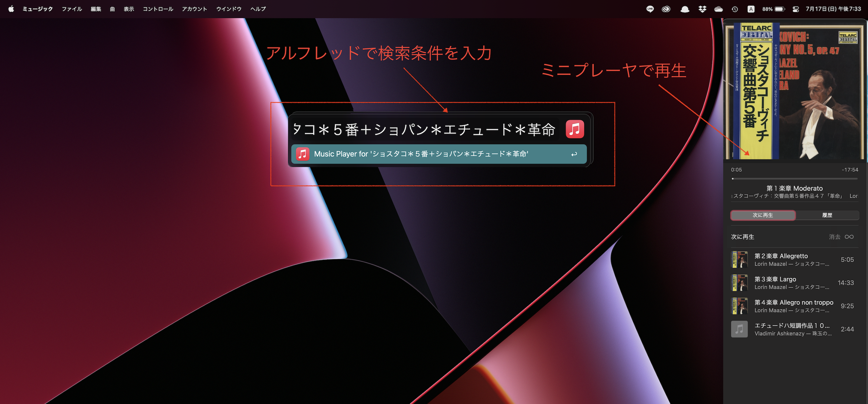The width and height of the screenshot is (868, 404).
Task: Click the Dropbox menu bar icon
Action: pyautogui.click(x=702, y=9)
